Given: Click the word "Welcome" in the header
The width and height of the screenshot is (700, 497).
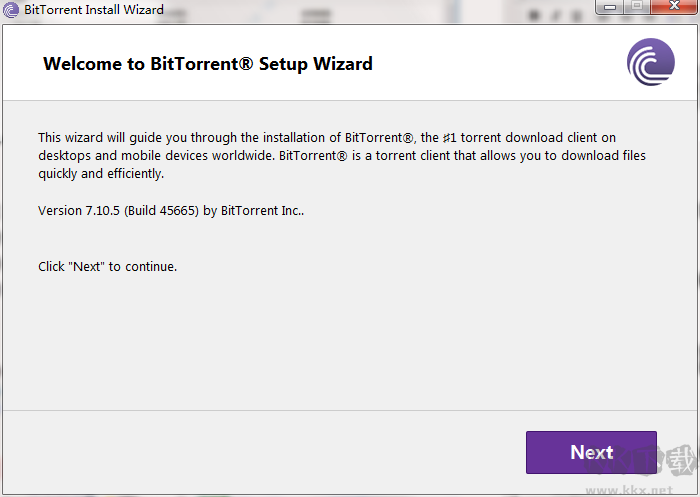Looking at the screenshot, I should [x=85, y=64].
